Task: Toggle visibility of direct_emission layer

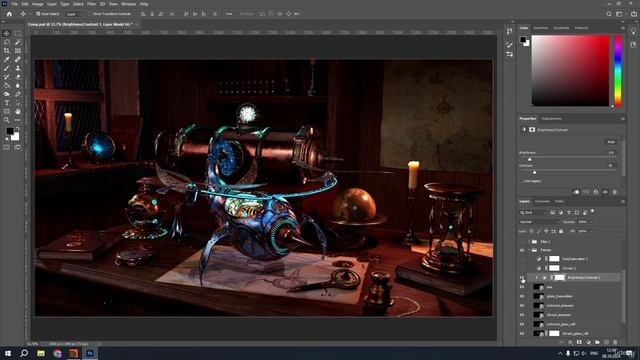Action: click(522, 315)
